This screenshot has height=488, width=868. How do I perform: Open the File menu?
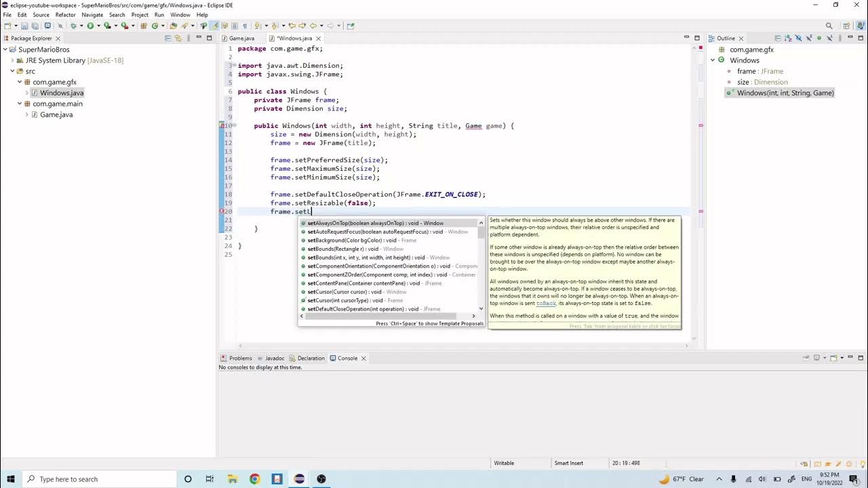(7, 14)
